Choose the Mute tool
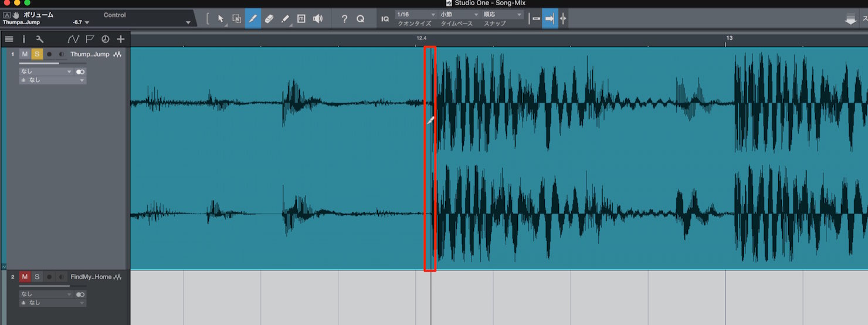This screenshot has width=868, height=325. click(x=301, y=19)
